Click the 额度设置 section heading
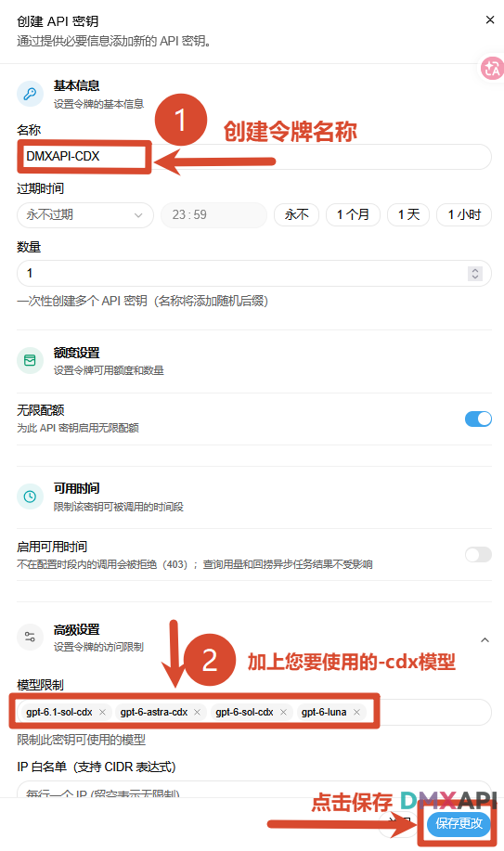 (x=77, y=353)
